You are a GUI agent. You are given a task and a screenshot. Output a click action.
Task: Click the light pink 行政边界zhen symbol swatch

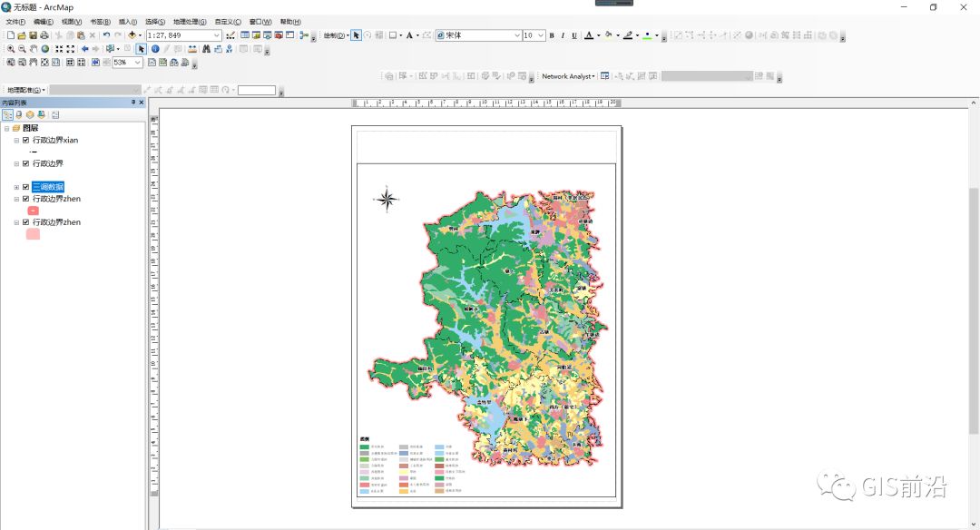[x=34, y=234]
